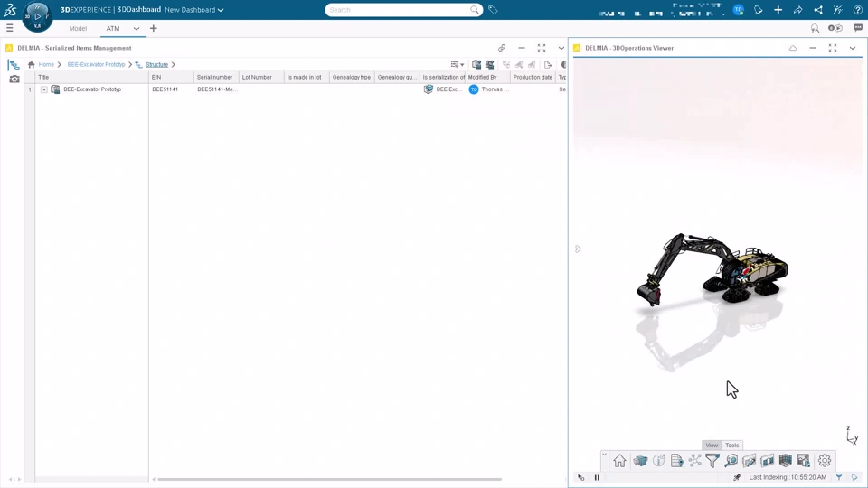Switch to the Model tab
Screen dimensions: 868x488
pyautogui.click(x=78, y=28)
